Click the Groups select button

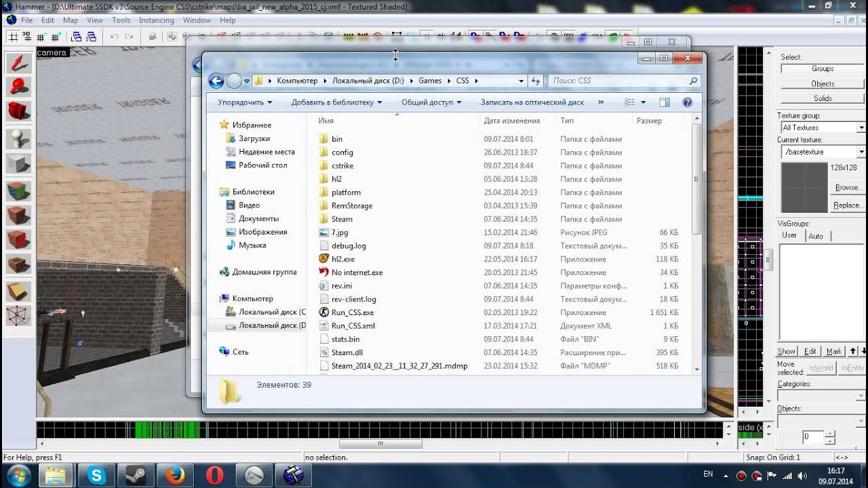click(x=823, y=68)
